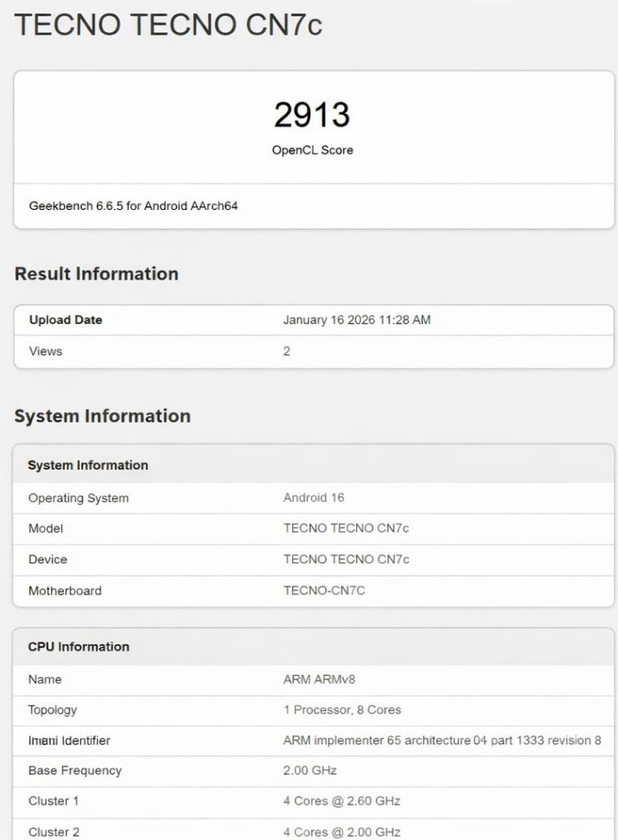Click the System Information table header

pos(88,465)
